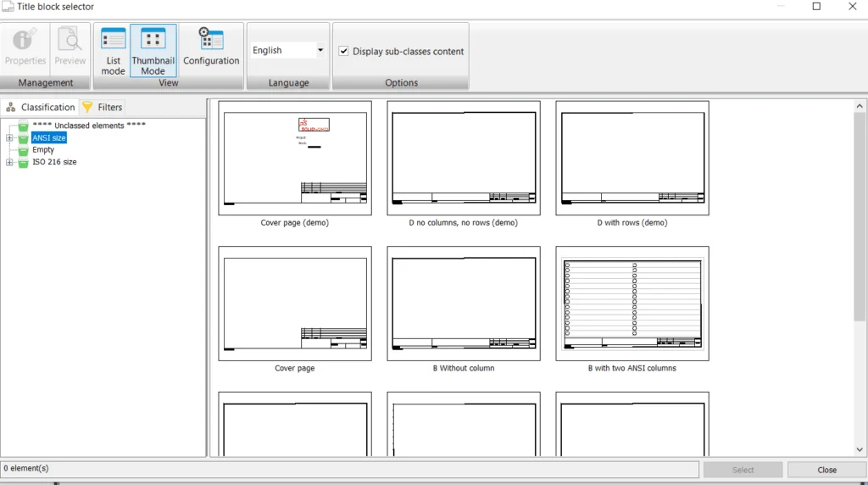
Task: Select B Without column title block
Action: (x=464, y=304)
